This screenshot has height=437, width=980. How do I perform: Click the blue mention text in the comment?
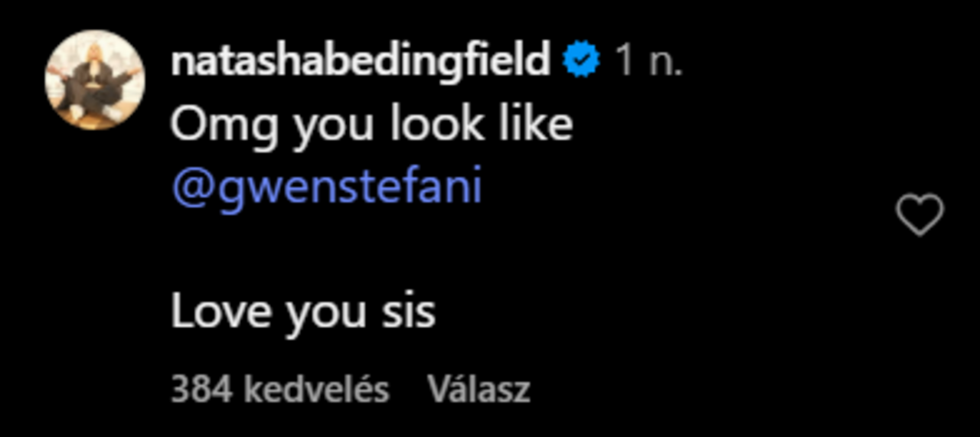(x=327, y=188)
